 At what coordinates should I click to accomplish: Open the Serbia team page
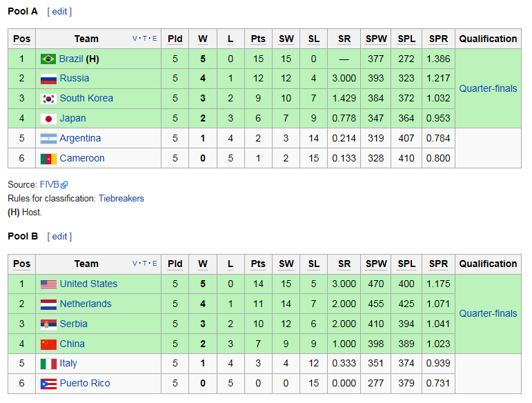tap(73, 324)
